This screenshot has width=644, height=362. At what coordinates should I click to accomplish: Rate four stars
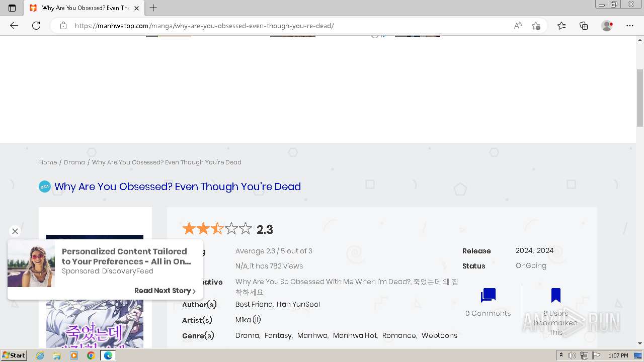(x=231, y=229)
